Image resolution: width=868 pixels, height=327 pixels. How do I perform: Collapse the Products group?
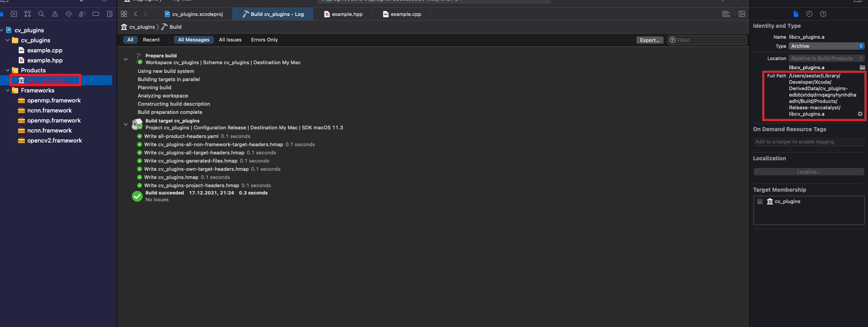[7, 70]
